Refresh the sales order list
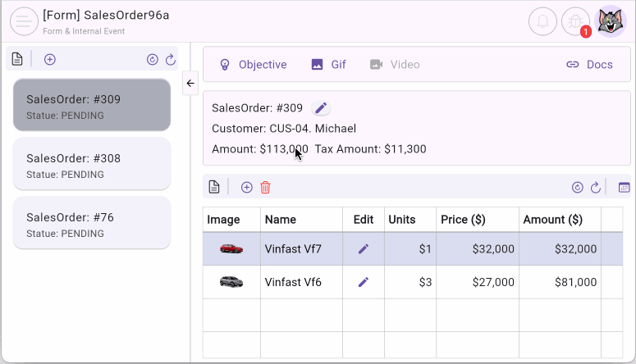This screenshot has width=636, height=364. click(171, 59)
